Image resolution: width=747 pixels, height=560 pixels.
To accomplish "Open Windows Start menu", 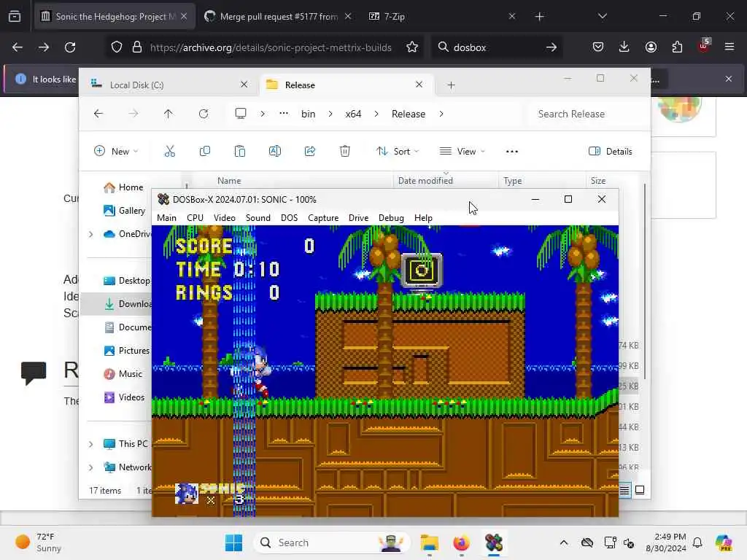I will [x=233, y=542].
